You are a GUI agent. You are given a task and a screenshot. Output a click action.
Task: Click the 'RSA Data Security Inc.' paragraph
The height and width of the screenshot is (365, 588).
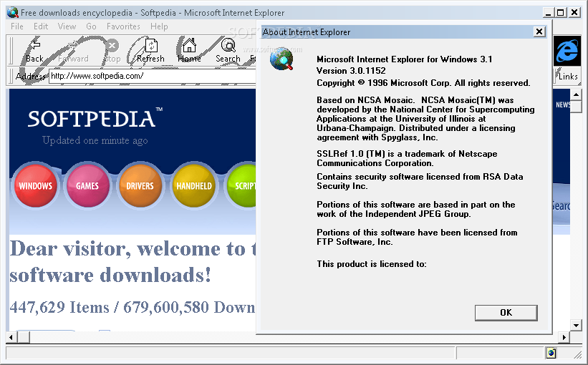click(420, 181)
